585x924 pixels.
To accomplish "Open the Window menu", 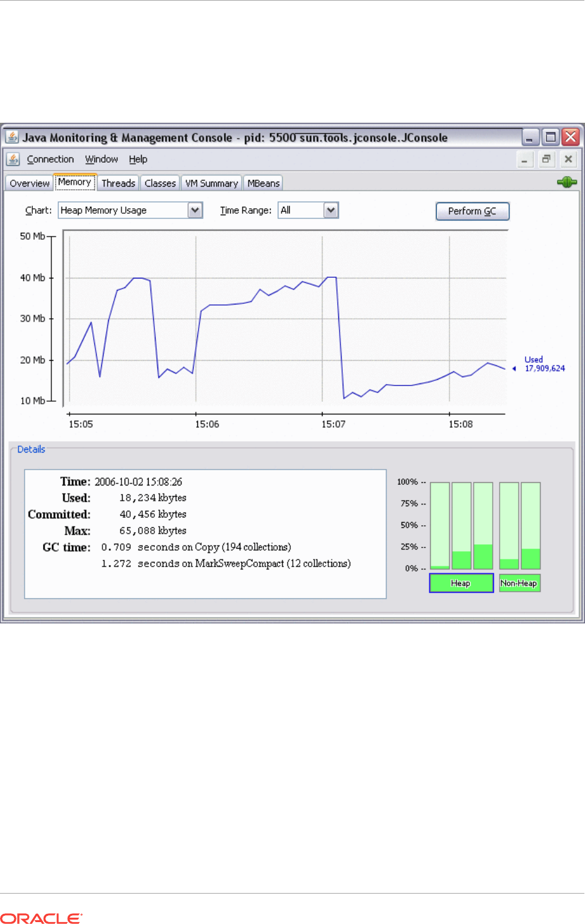I will (102, 159).
